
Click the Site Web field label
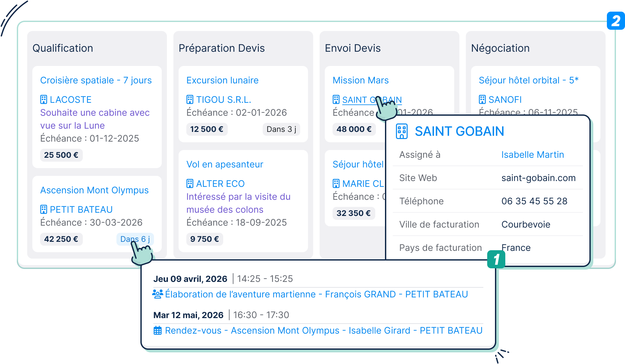tap(418, 178)
